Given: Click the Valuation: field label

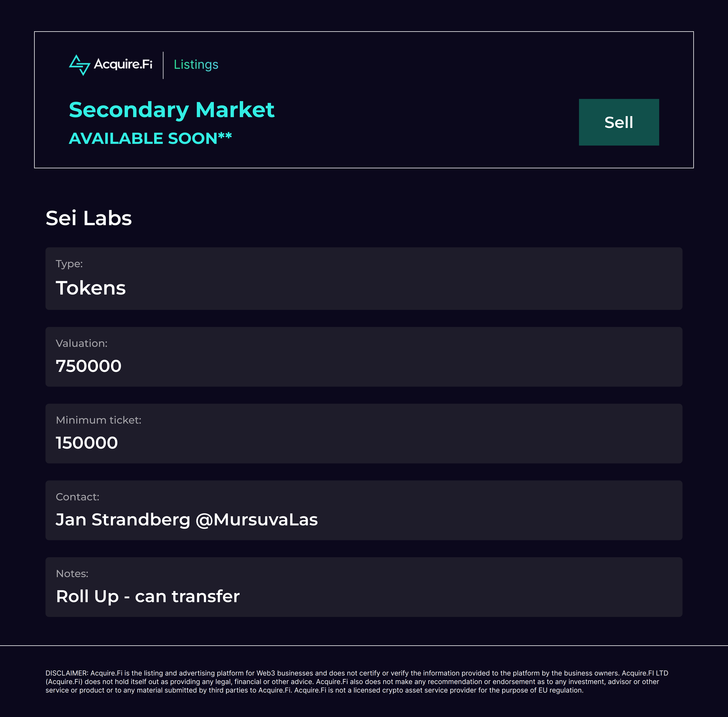Looking at the screenshot, I should (81, 343).
